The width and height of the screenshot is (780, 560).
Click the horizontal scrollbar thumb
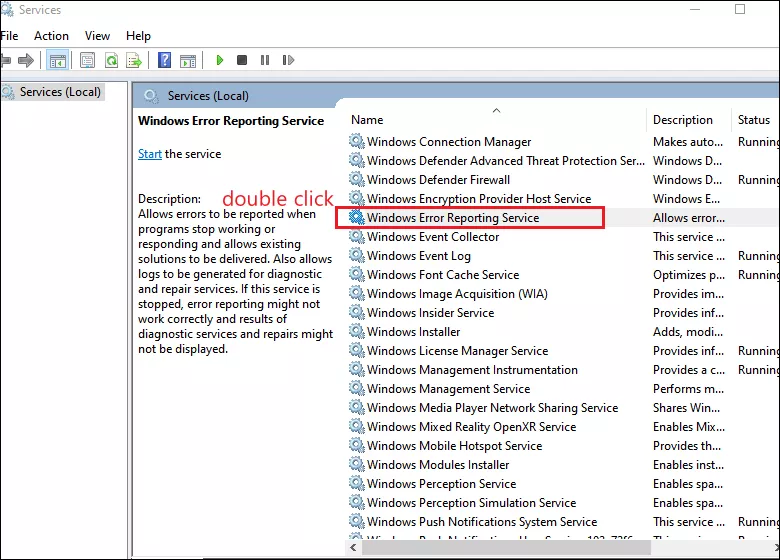click(x=506, y=547)
